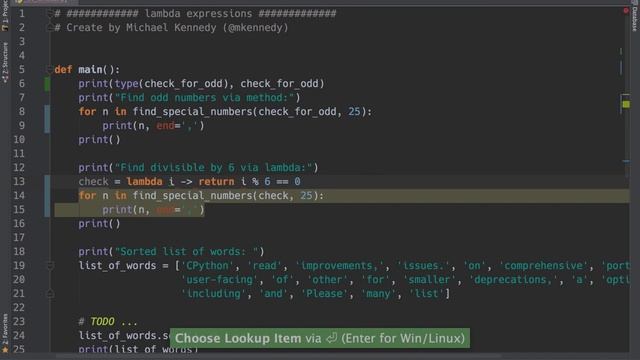This screenshot has width=640, height=360.
Task: Click the empty print() on line 10
Action: coord(99,140)
